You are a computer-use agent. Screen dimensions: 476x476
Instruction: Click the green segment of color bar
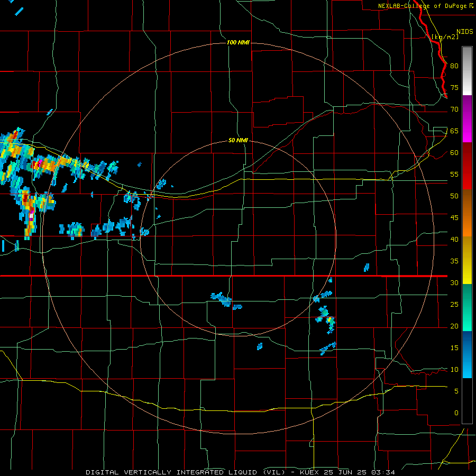pyautogui.click(x=467, y=307)
